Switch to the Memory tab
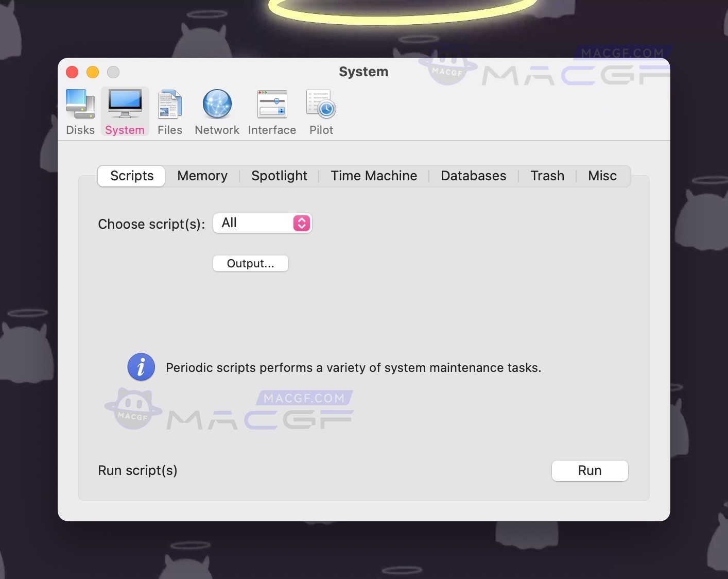Image resolution: width=728 pixels, height=579 pixels. 202,176
